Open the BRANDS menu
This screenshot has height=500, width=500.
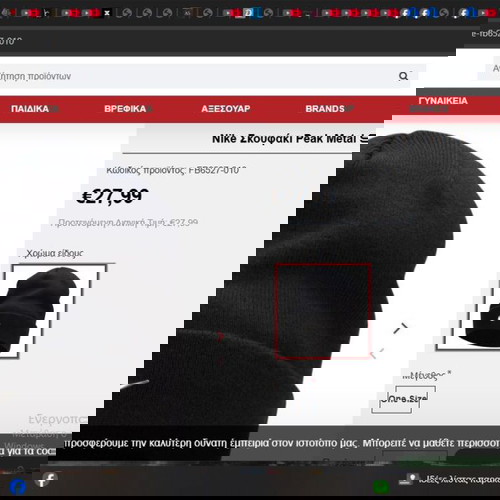(x=325, y=109)
